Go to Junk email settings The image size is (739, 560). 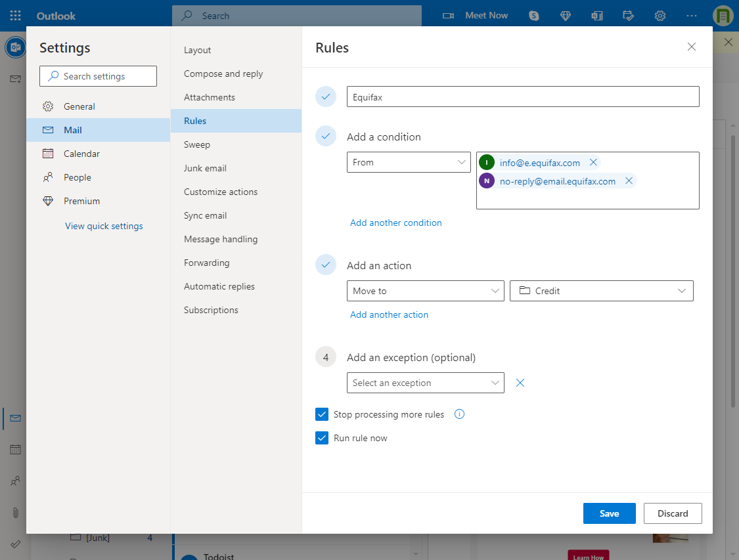[236, 168]
